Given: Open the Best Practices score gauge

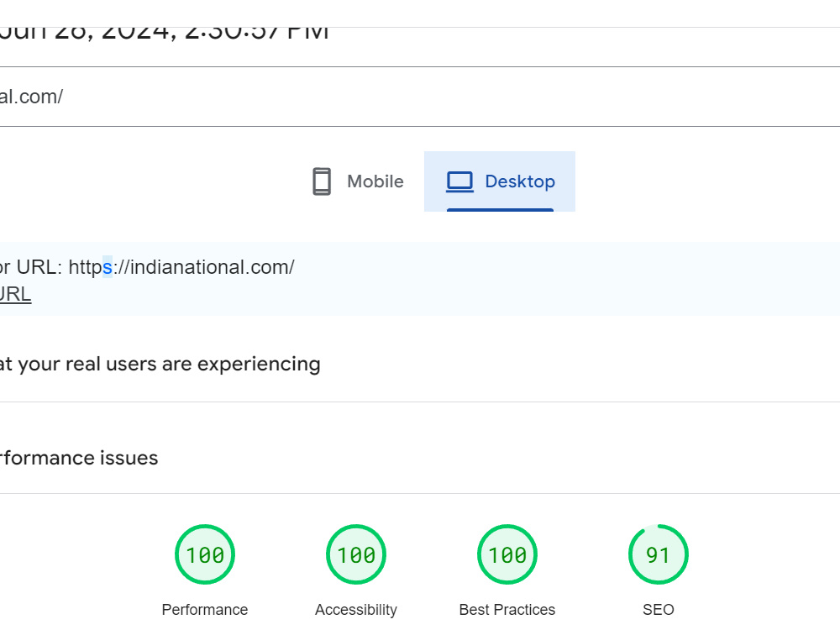Looking at the screenshot, I should tap(507, 554).
